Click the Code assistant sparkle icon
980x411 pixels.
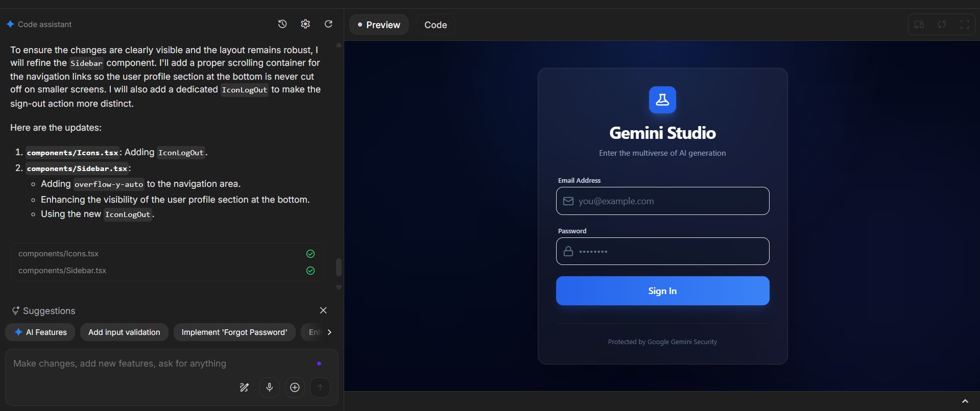tap(10, 24)
